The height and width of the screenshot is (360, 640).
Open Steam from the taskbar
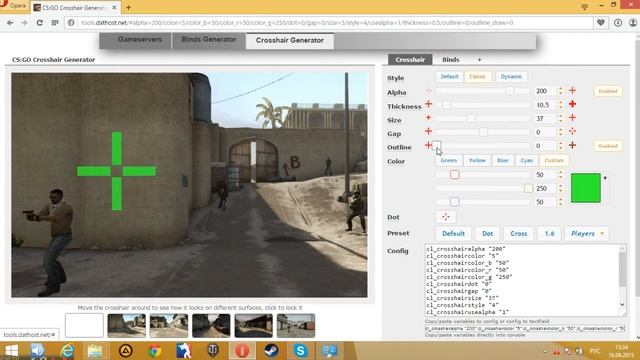(x=271, y=351)
